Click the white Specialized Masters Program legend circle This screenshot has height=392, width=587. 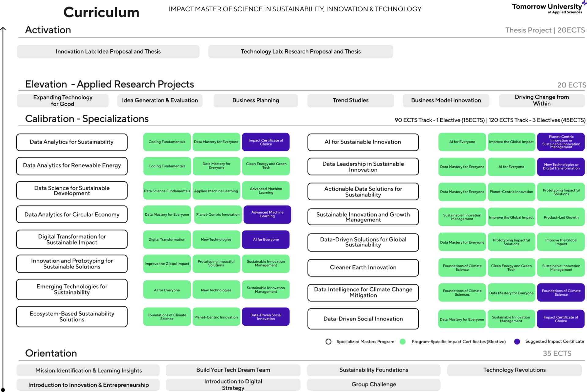328,342
